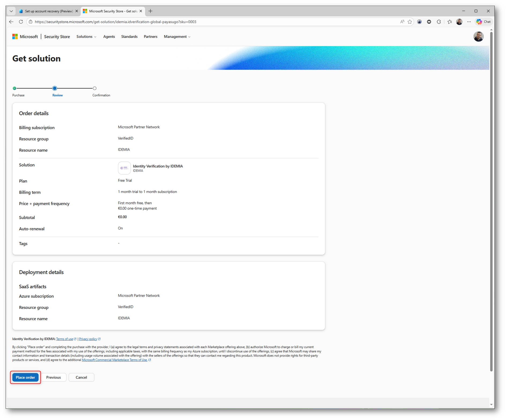Open Copilot Chat

click(x=483, y=22)
